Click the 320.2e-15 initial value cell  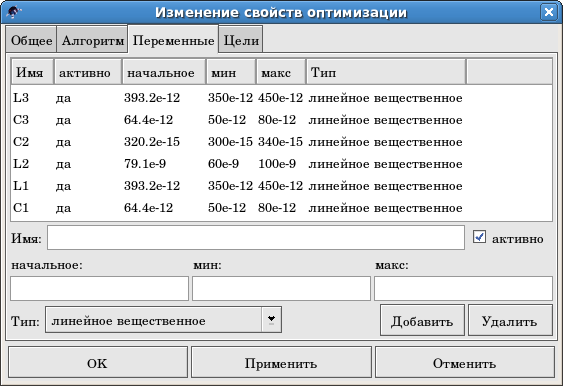[152, 141]
